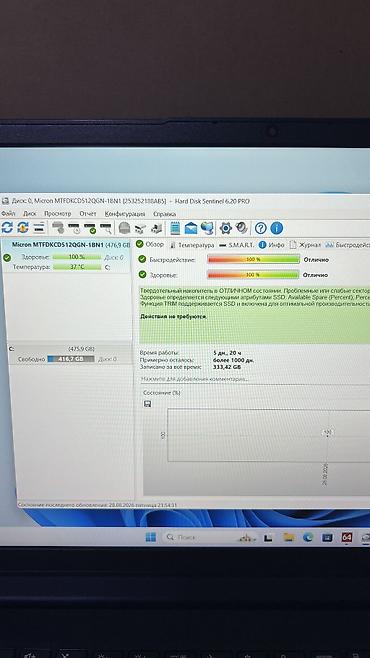The image size is (370, 658).
Task: Click the question mark help icon
Action: tap(261, 228)
